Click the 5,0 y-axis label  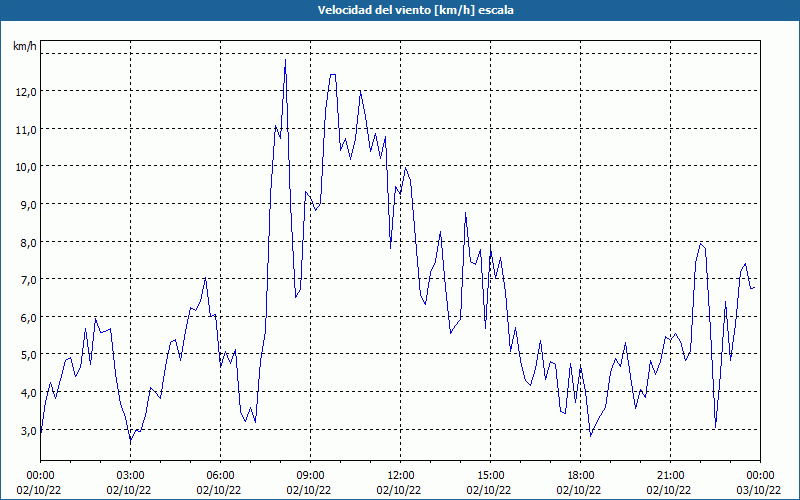click(x=29, y=355)
